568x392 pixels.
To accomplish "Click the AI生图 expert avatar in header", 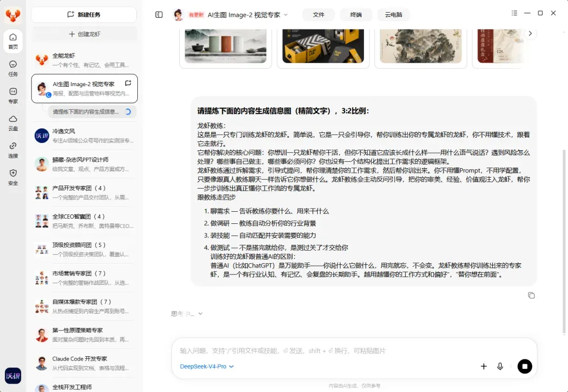I will click(178, 15).
